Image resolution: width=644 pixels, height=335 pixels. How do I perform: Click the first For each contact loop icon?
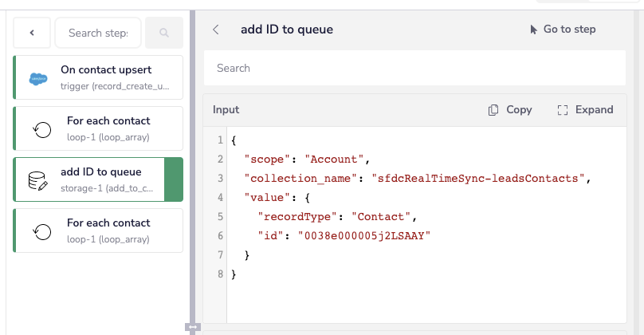tap(42, 130)
